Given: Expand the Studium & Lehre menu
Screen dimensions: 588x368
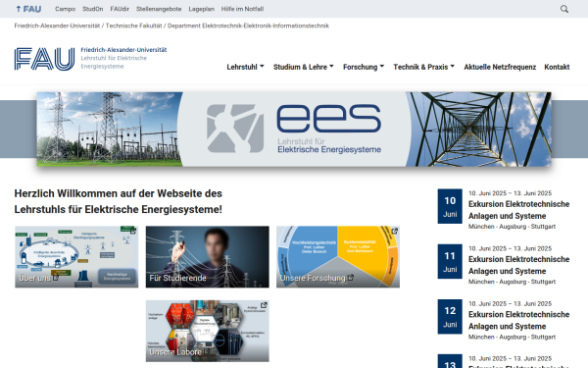Looking at the screenshot, I should (304, 67).
